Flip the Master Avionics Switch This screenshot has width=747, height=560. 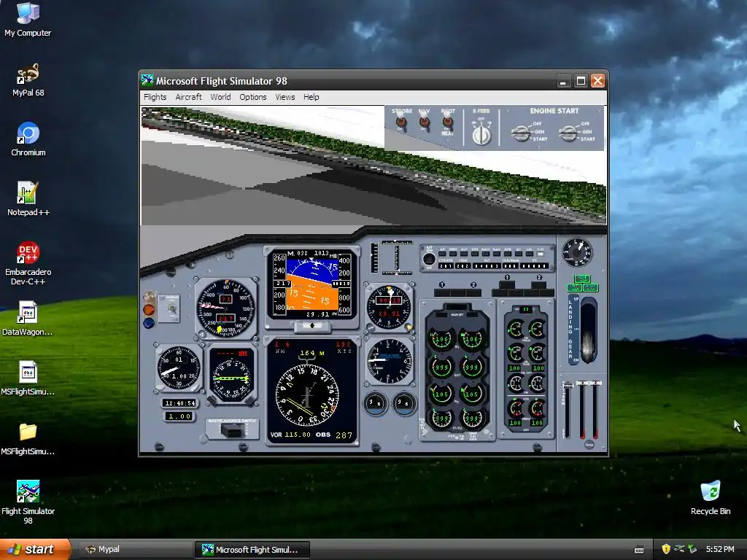[x=233, y=431]
